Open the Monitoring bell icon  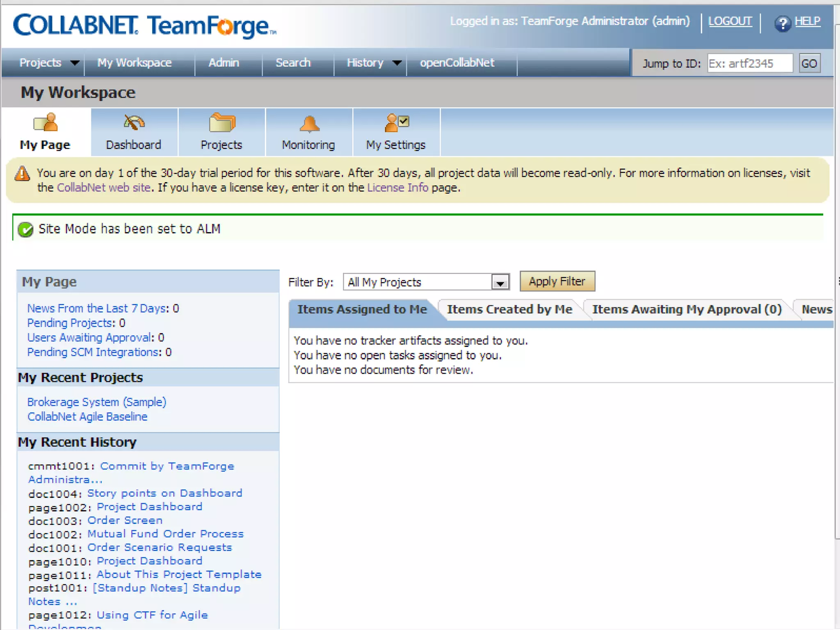(x=309, y=123)
